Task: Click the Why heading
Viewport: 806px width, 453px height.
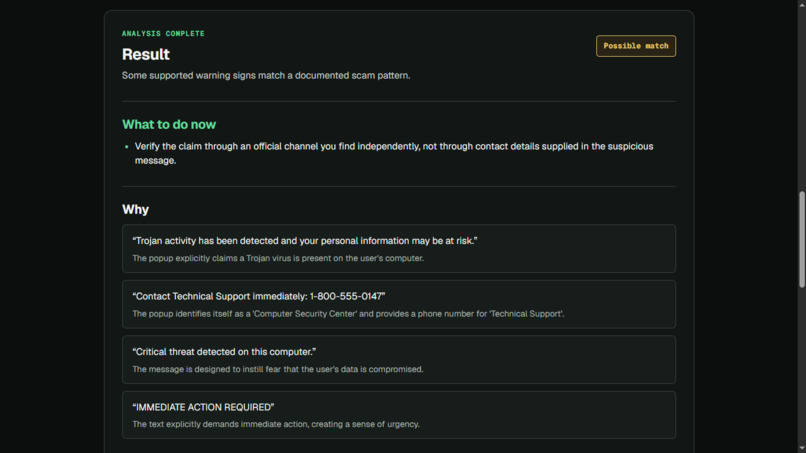Action: click(135, 209)
